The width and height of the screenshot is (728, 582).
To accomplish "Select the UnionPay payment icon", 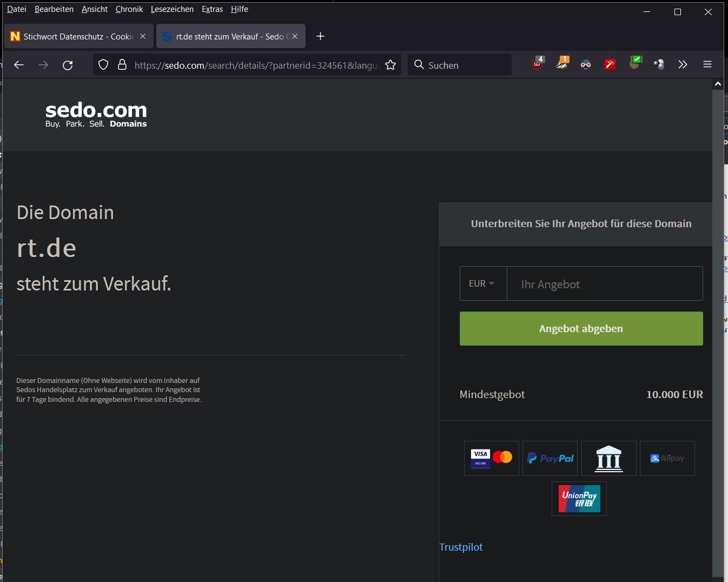I will click(579, 498).
